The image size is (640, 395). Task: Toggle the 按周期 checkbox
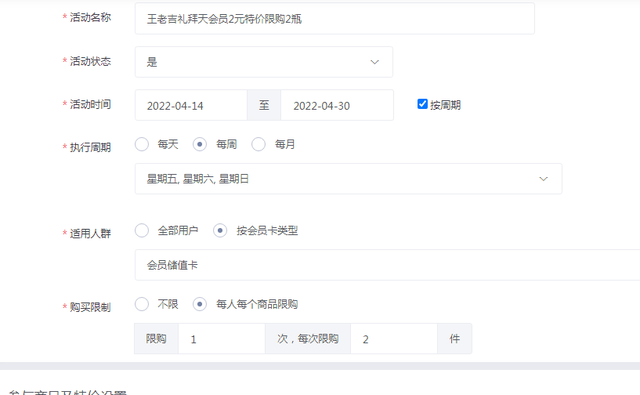pos(422,104)
